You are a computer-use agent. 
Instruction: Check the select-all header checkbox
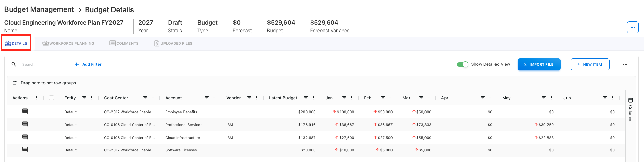tap(52, 98)
